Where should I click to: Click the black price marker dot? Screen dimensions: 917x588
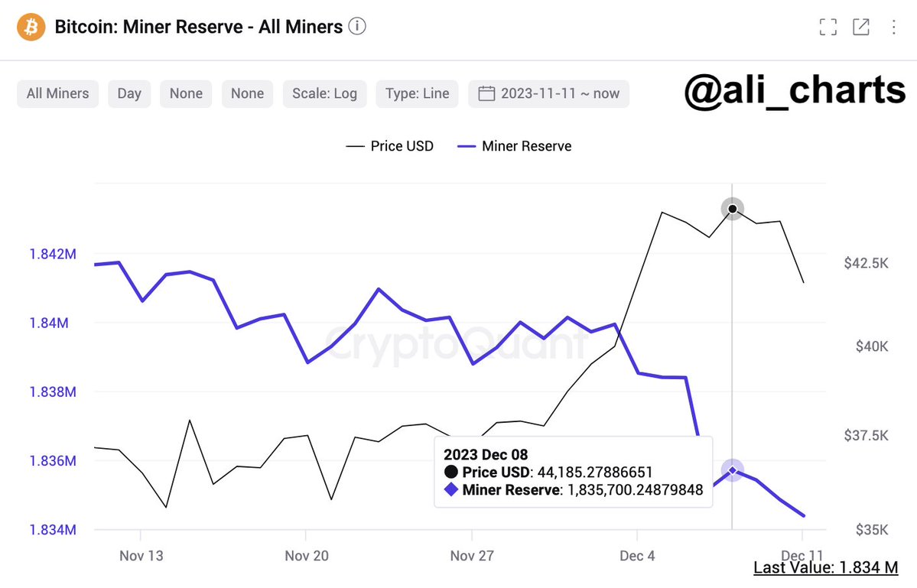pos(732,209)
